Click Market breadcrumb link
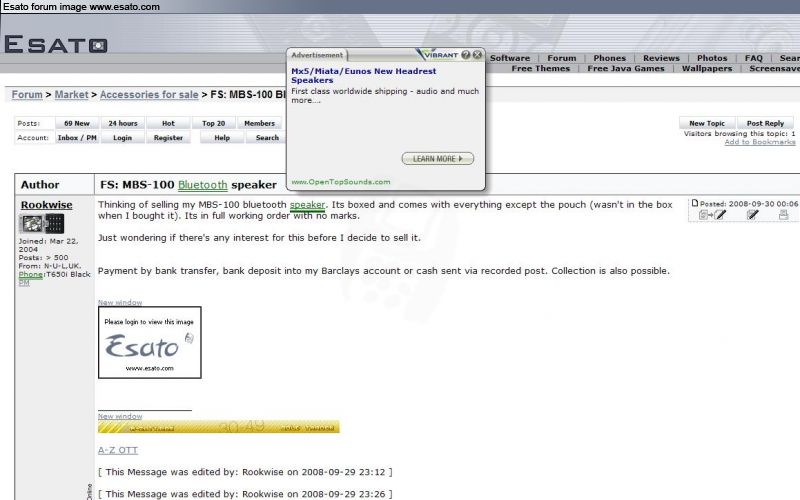This screenshot has height=500, width=800. [x=71, y=95]
